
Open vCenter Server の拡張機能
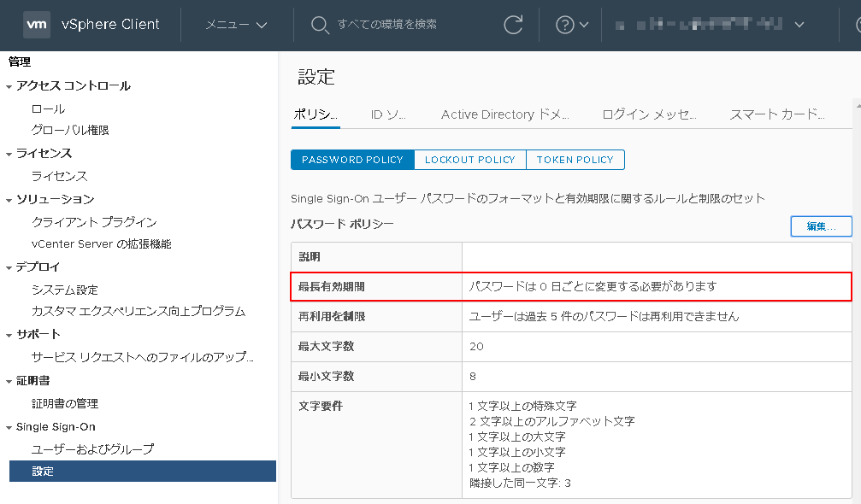click(102, 244)
